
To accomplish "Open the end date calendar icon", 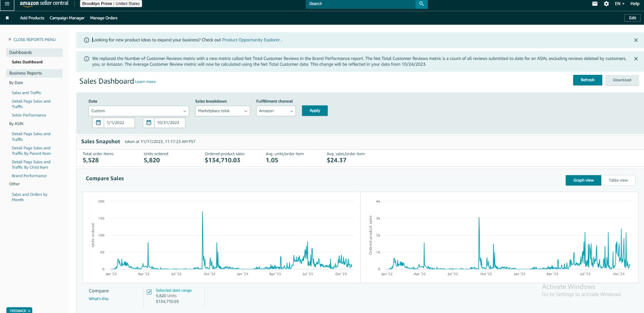I will click(x=149, y=123).
